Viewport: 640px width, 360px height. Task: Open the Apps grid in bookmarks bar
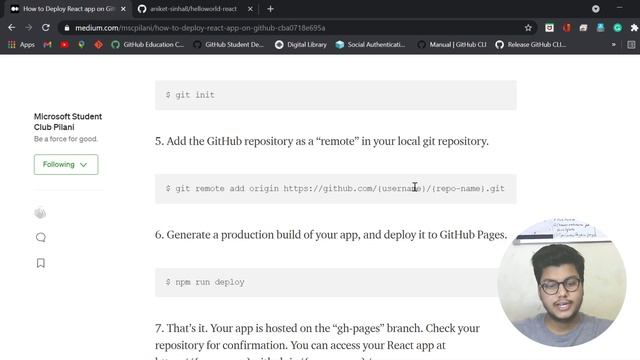tap(22, 44)
